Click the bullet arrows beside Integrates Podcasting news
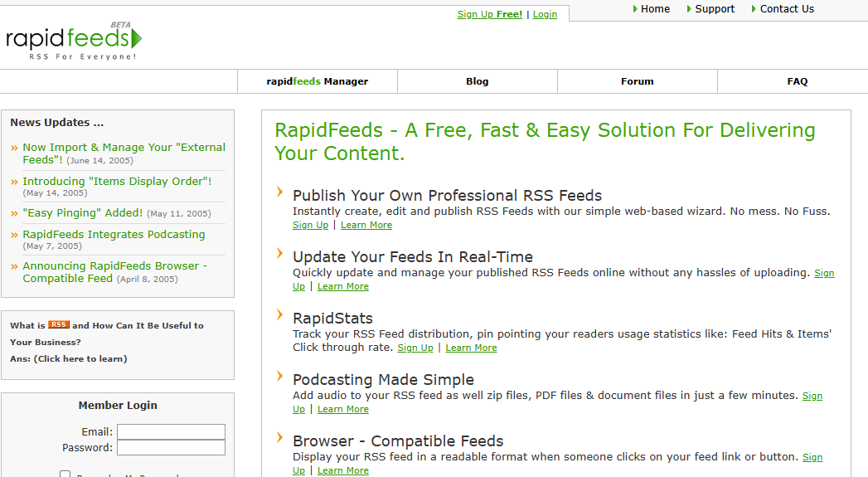The height and width of the screenshot is (477, 868). pyautogui.click(x=14, y=235)
